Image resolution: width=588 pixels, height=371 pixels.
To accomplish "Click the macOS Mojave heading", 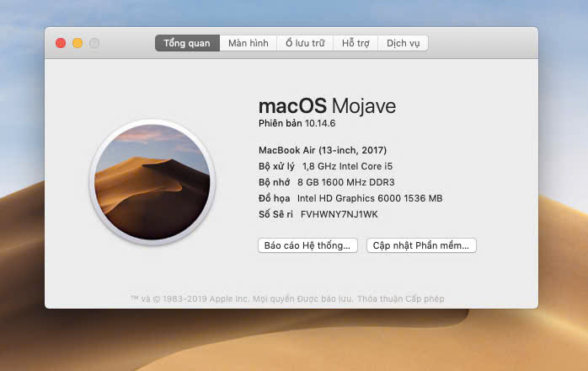I will point(327,106).
